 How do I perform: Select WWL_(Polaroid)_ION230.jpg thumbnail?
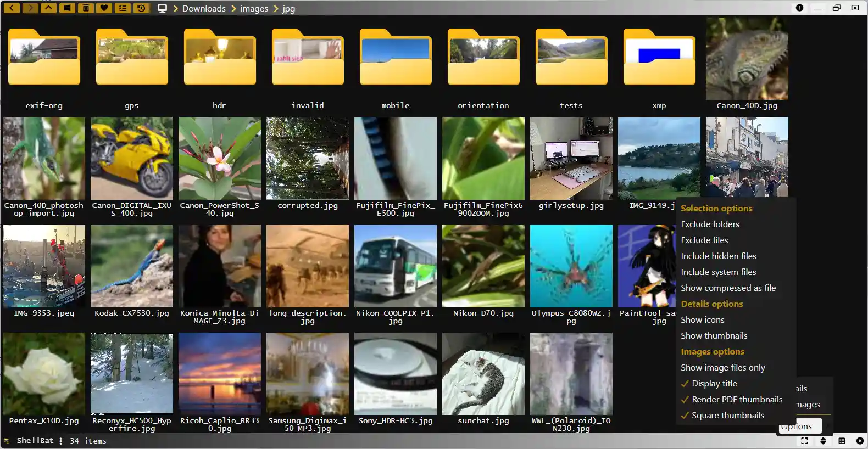[x=571, y=374]
